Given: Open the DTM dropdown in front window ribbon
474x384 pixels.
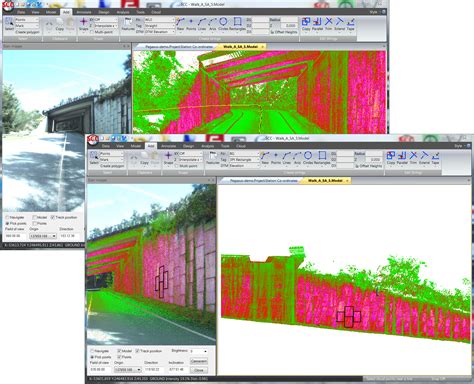Looking at the screenshot, I should 244,165.
